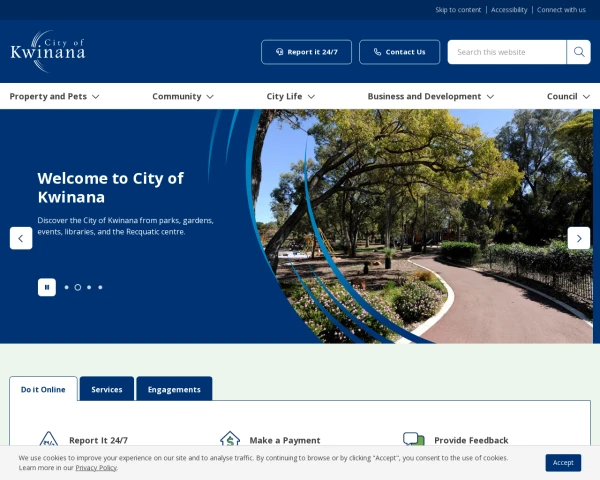This screenshot has width=600, height=480.
Task: Click the Provide Feedback speech bubble icon
Action: click(414, 439)
